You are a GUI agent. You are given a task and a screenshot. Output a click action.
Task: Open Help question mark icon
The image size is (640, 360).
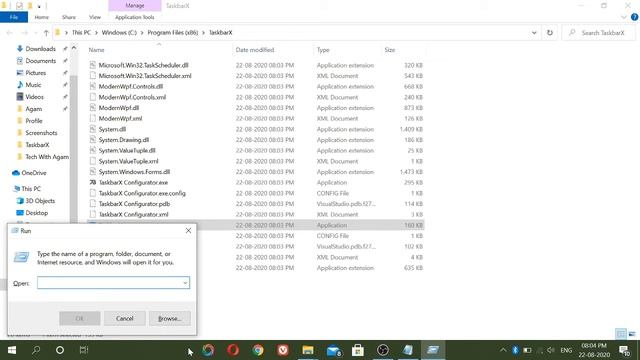(x=634, y=17)
